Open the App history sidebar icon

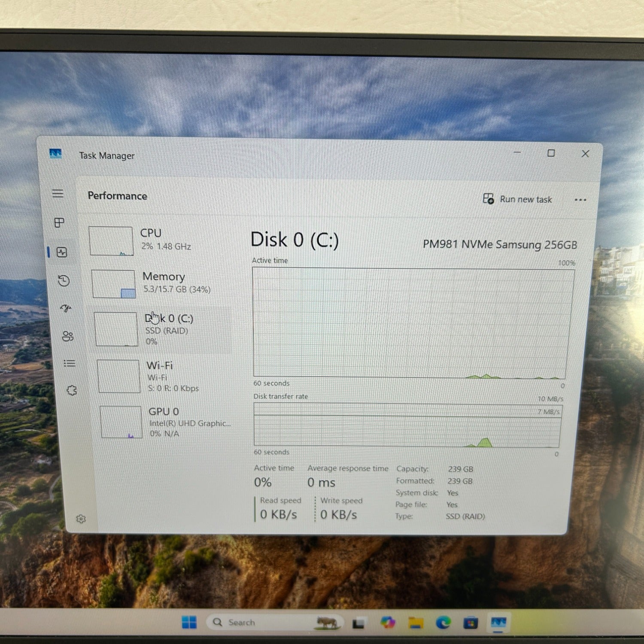64,281
